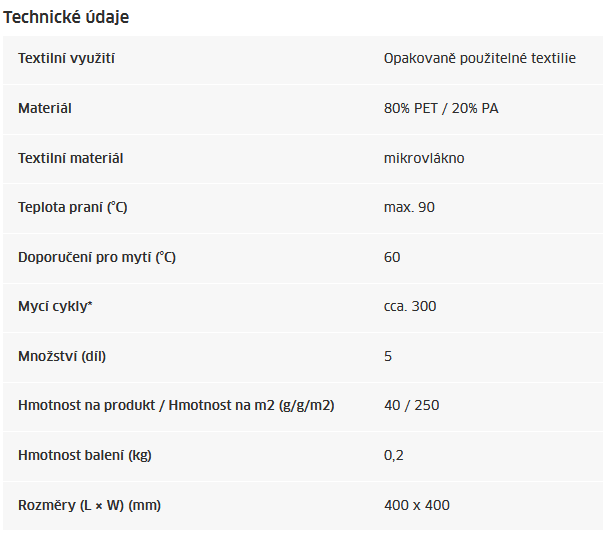Select the "max. 90" temperature value

pyautogui.click(x=409, y=207)
